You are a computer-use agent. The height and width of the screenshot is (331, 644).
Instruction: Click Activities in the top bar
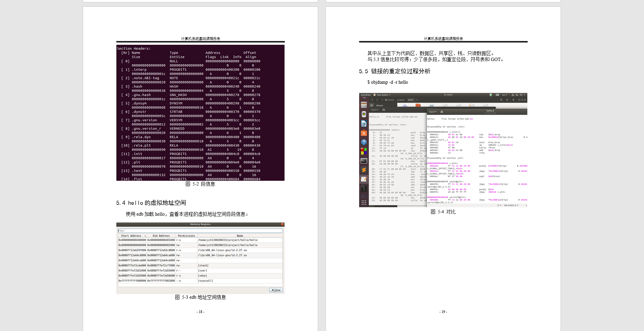point(366,95)
